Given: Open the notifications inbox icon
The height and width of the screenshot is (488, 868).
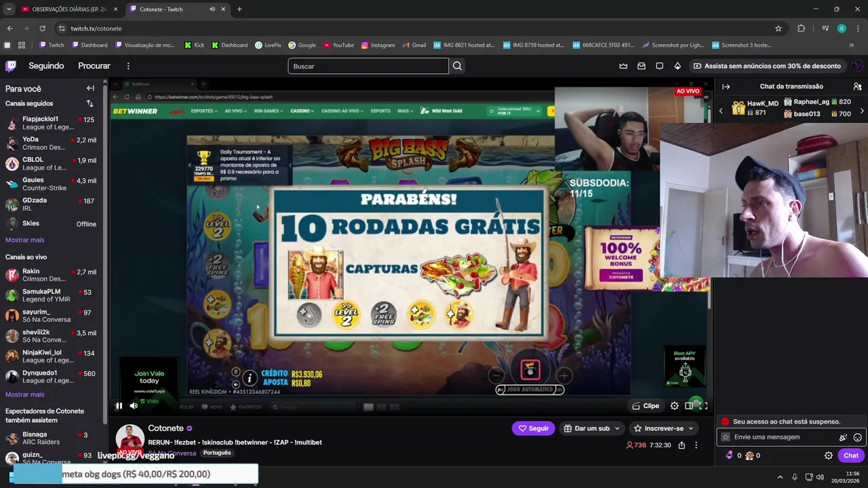Looking at the screenshot, I should point(642,66).
